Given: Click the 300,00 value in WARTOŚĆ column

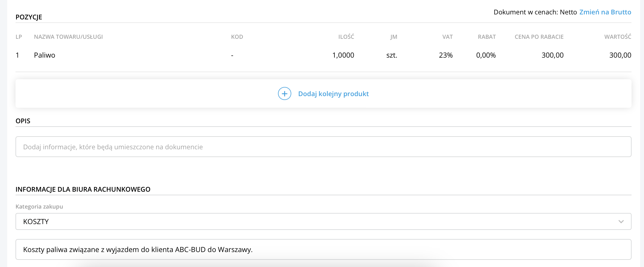Looking at the screenshot, I should coord(620,55).
